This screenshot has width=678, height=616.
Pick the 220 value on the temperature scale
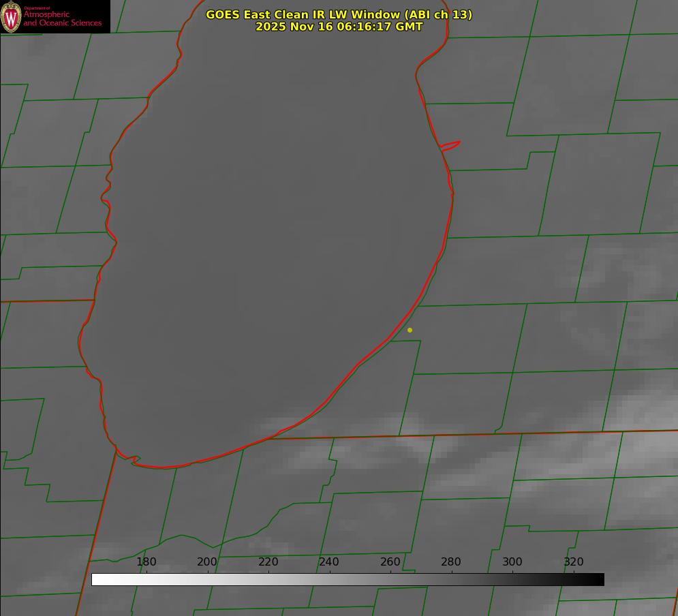[268, 562]
